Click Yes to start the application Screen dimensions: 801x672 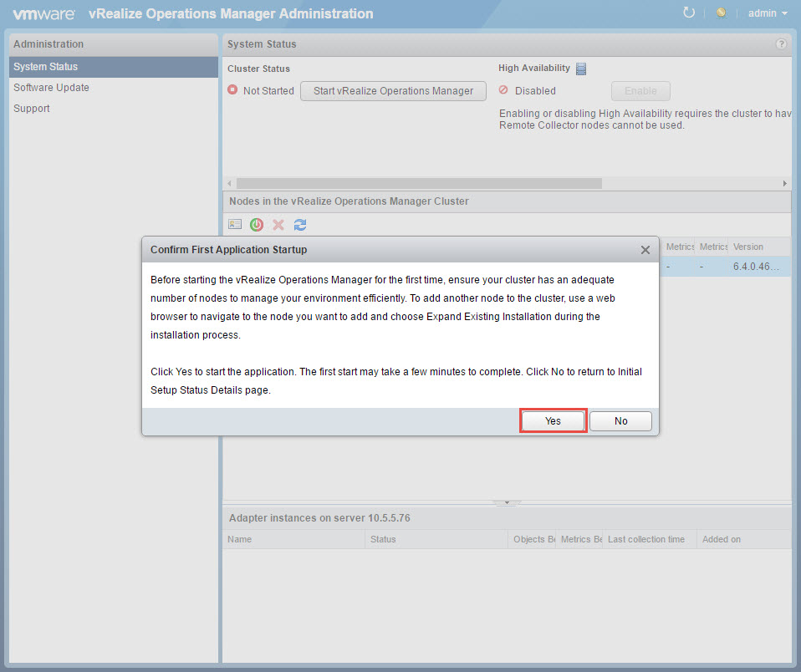click(x=553, y=421)
